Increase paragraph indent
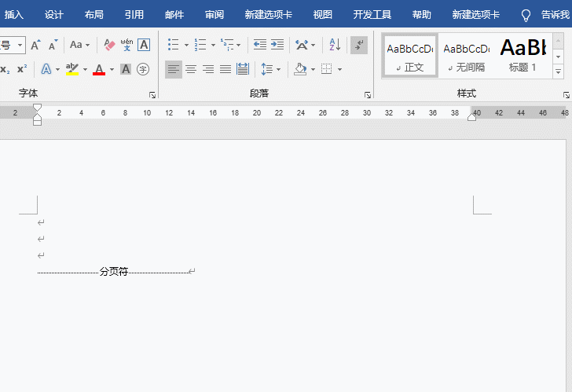The height and width of the screenshot is (392, 572). (277, 45)
